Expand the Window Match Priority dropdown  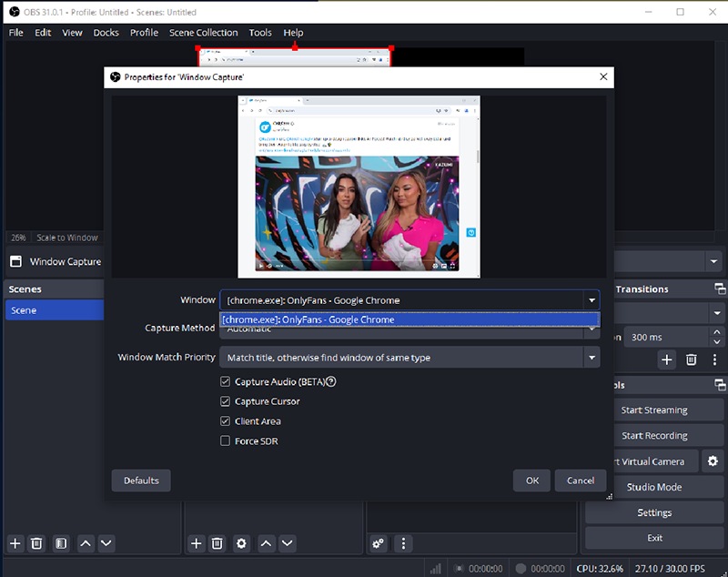click(x=592, y=358)
